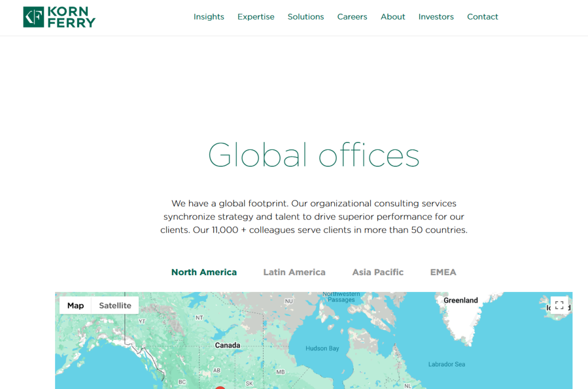588x389 pixels.
Task: Click the Canada label on the map
Action: [x=227, y=345]
